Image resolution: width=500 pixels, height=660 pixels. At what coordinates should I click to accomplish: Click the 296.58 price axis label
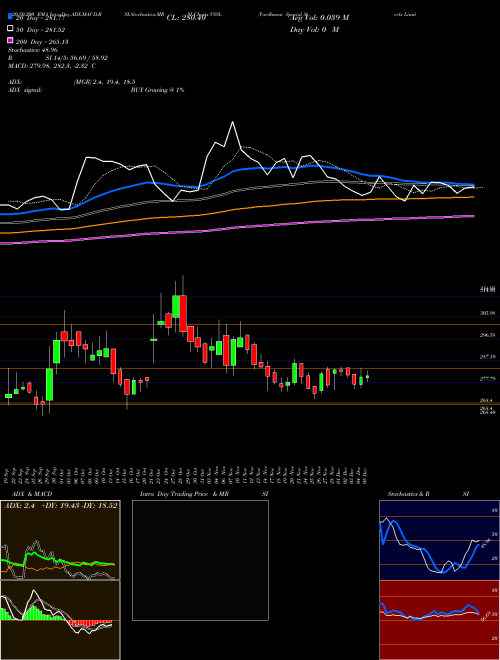tap(487, 335)
